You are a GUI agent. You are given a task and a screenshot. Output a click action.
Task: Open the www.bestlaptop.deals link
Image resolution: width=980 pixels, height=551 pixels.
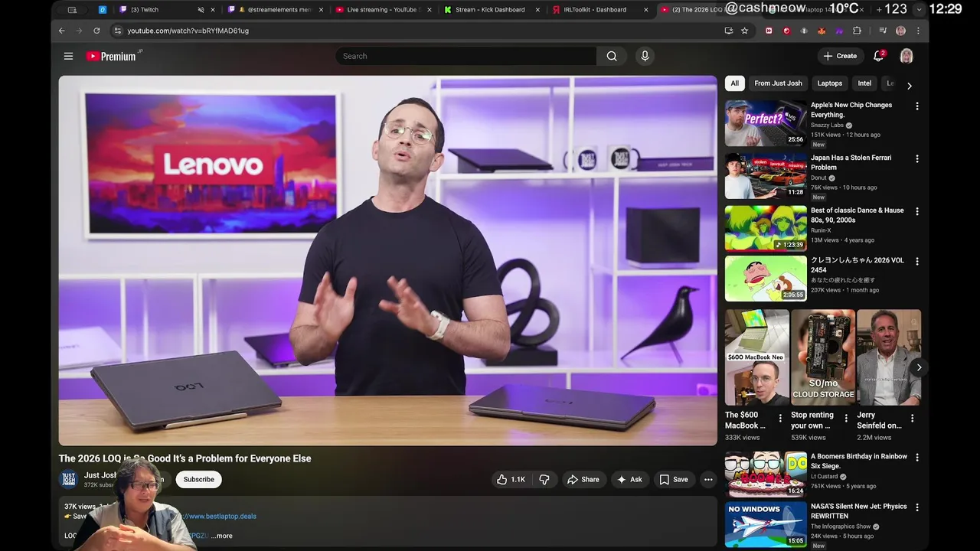tap(219, 516)
